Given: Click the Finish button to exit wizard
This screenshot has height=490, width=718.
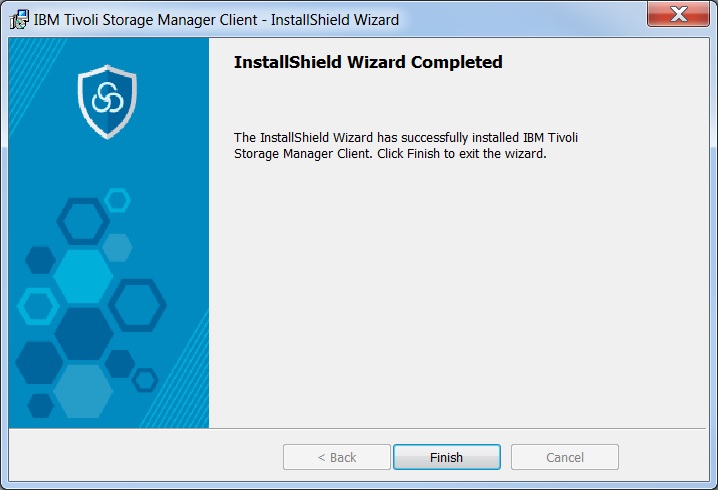Looking at the screenshot, I should click(446, 457).
